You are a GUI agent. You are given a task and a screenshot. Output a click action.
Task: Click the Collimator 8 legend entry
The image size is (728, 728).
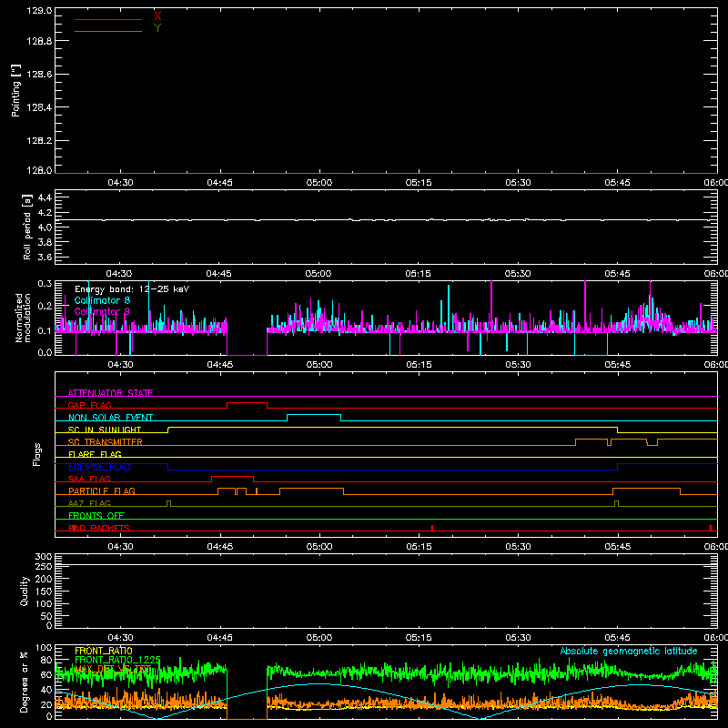[102, 300]
